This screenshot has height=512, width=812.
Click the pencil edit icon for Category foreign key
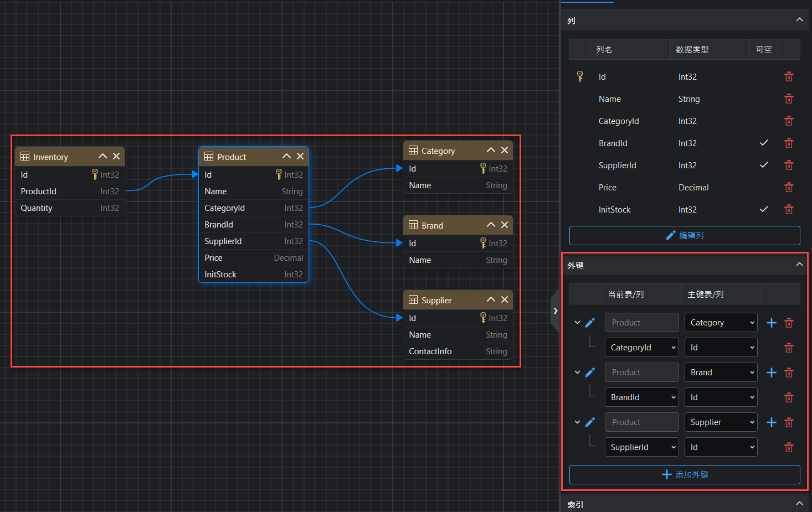tap(590, 323)
